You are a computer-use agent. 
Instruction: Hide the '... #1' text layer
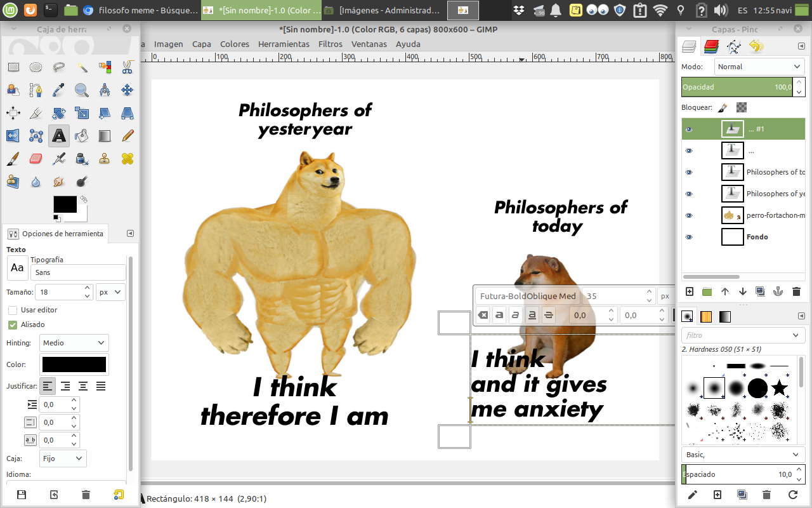coord(689,130)
